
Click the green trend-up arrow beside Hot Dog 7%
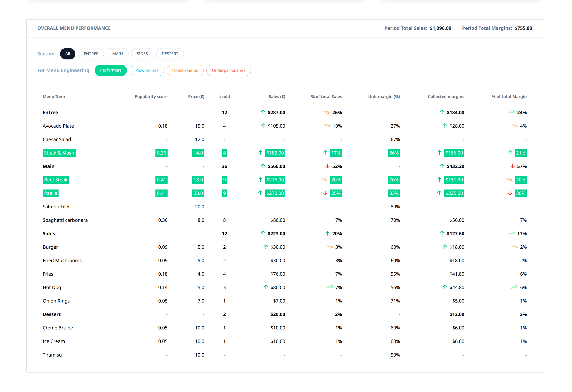click(330, 287)
